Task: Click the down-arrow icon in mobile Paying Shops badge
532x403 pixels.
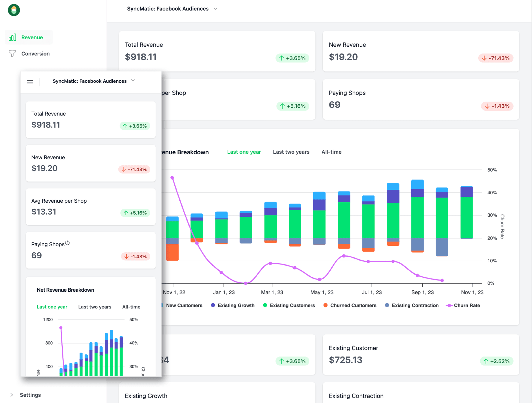Action: [x=126, y=256]
